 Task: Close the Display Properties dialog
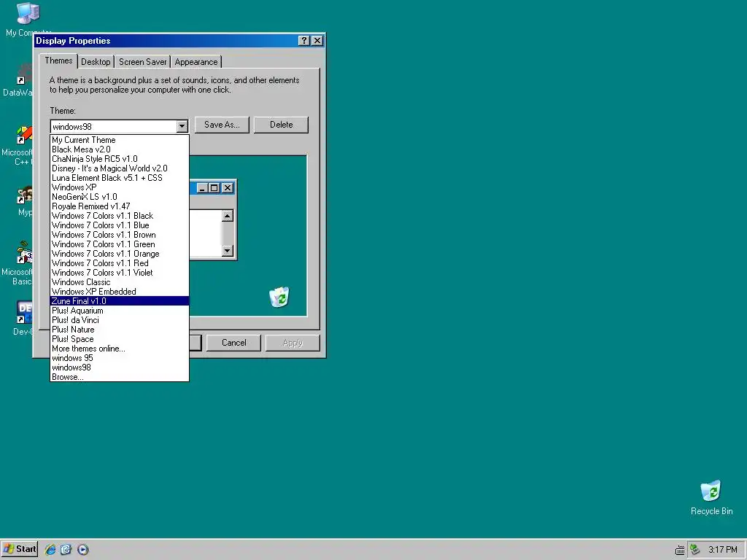(x=317, y=41)
